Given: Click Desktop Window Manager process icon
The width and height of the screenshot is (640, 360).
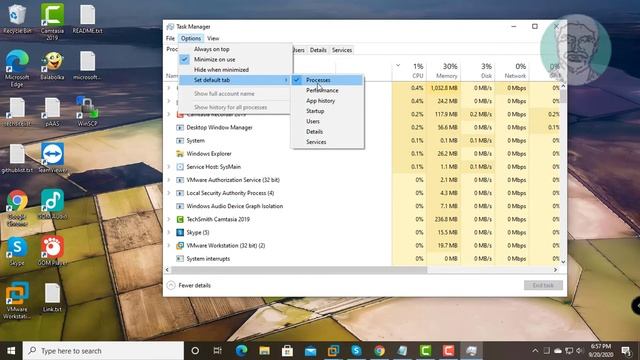Looking at the screenshot, I should [x=180, y=127].
